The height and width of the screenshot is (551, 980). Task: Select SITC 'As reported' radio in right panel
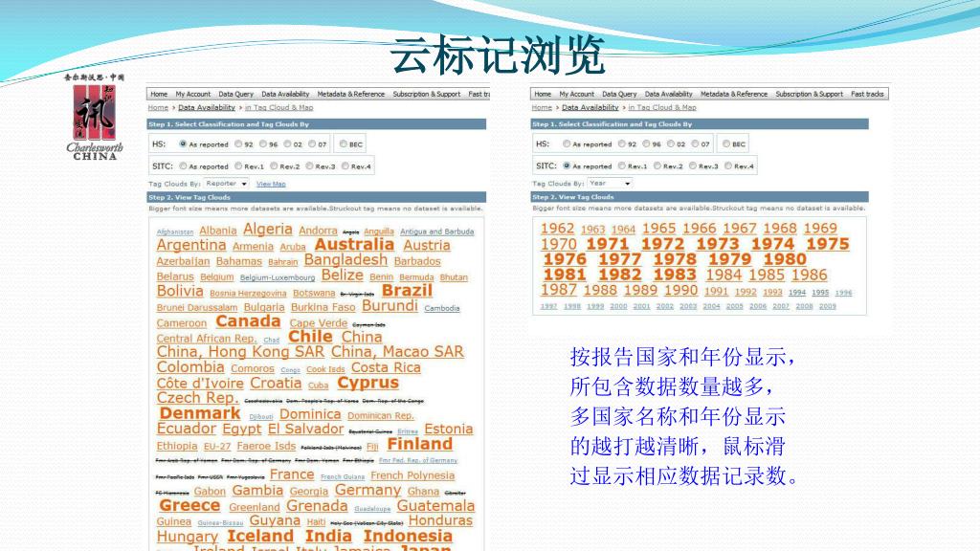click(567, 165)
